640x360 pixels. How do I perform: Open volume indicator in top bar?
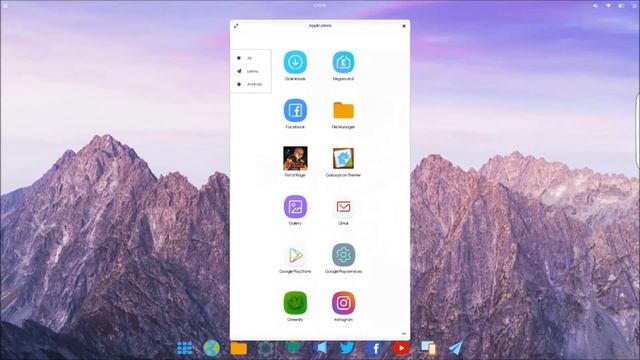point(595,6)
